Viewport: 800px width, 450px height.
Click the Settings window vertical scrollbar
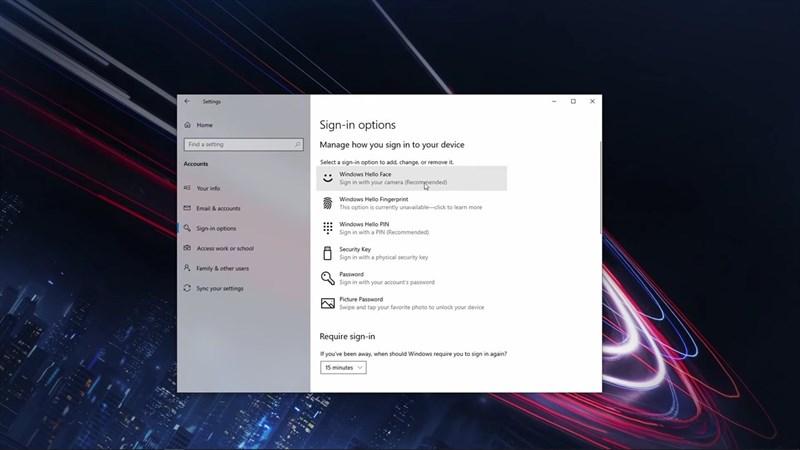600,189
